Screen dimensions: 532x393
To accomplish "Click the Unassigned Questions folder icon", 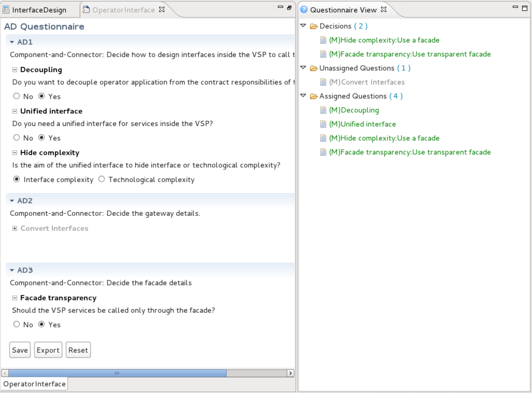I will coord(314,68).
